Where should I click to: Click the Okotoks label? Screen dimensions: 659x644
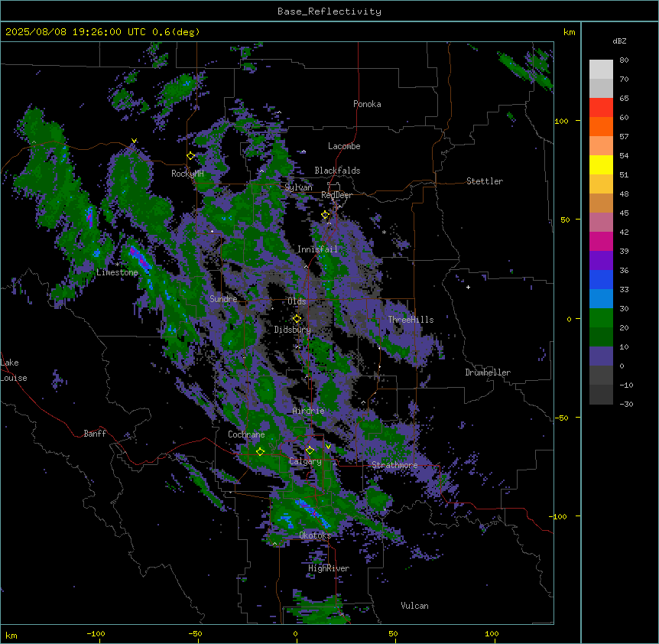[315, 535]
